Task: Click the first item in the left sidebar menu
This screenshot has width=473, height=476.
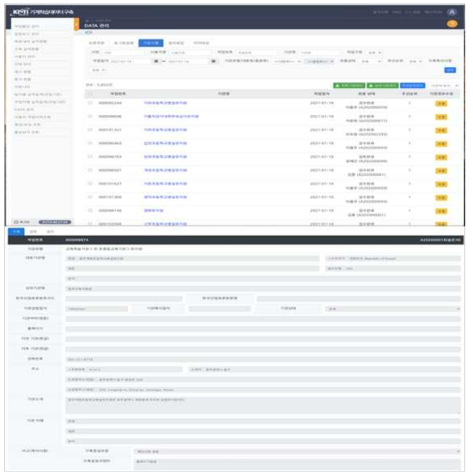Action: 27,27
